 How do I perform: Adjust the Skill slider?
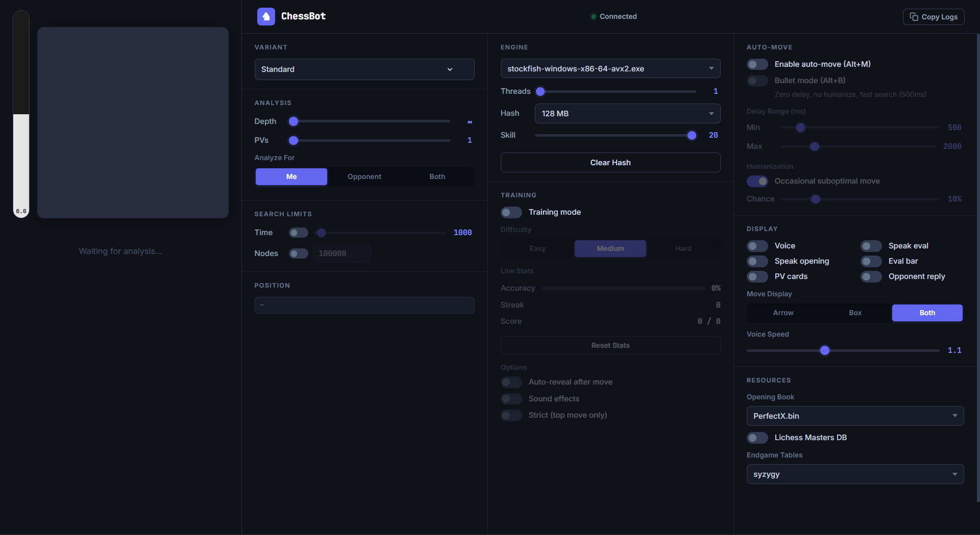(692, 135)
